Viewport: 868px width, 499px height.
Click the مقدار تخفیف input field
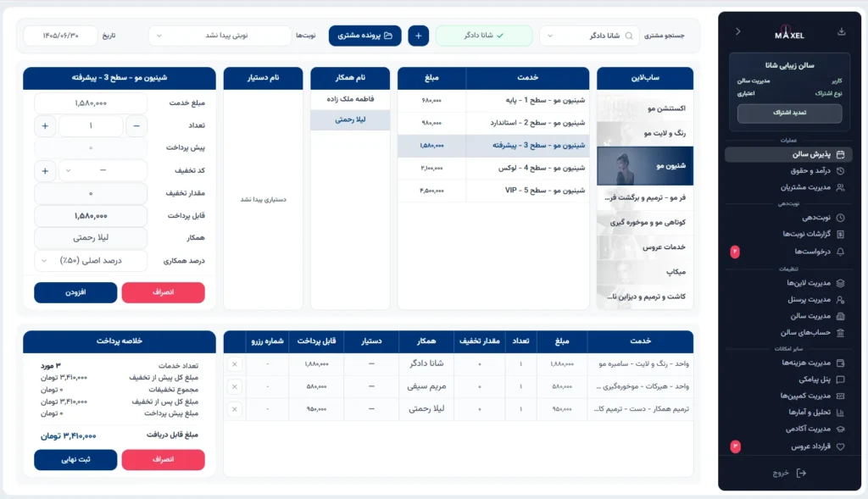(91, 193)
